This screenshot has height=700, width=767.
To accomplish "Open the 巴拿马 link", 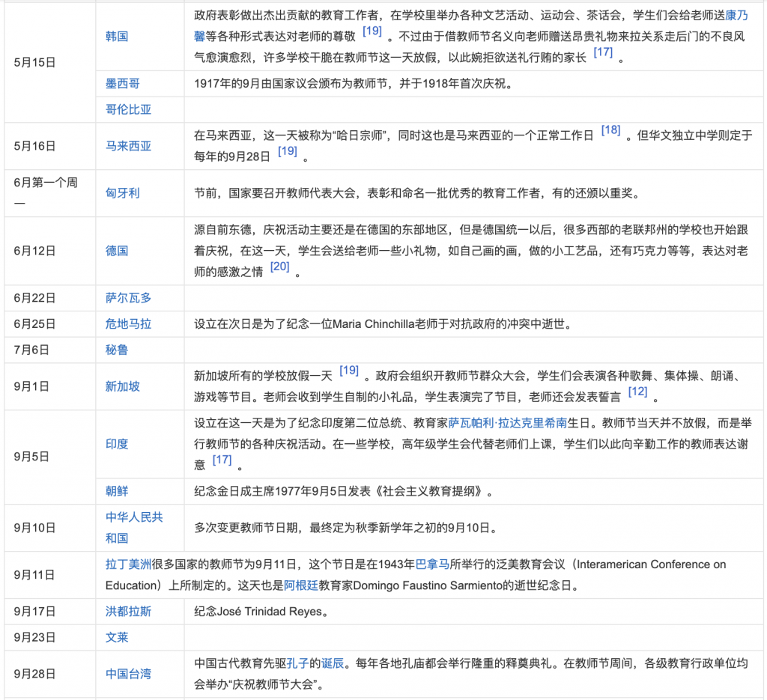I will click(x=432, y=564).
